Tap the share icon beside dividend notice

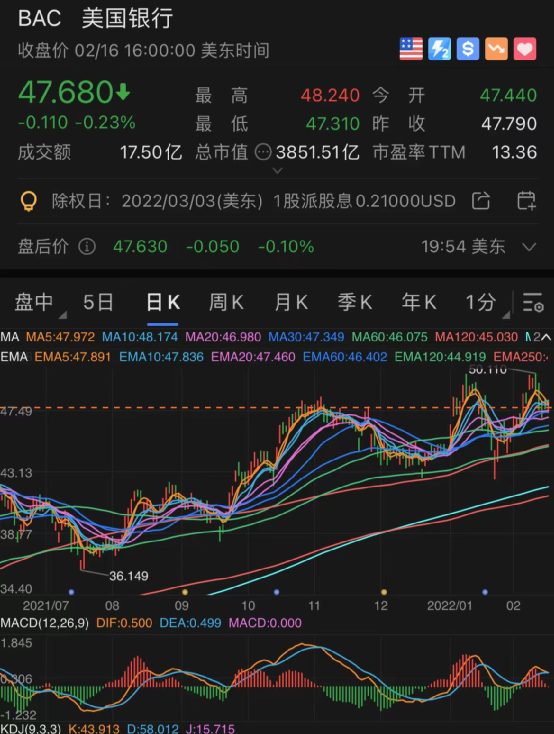[x=481, y=201]
